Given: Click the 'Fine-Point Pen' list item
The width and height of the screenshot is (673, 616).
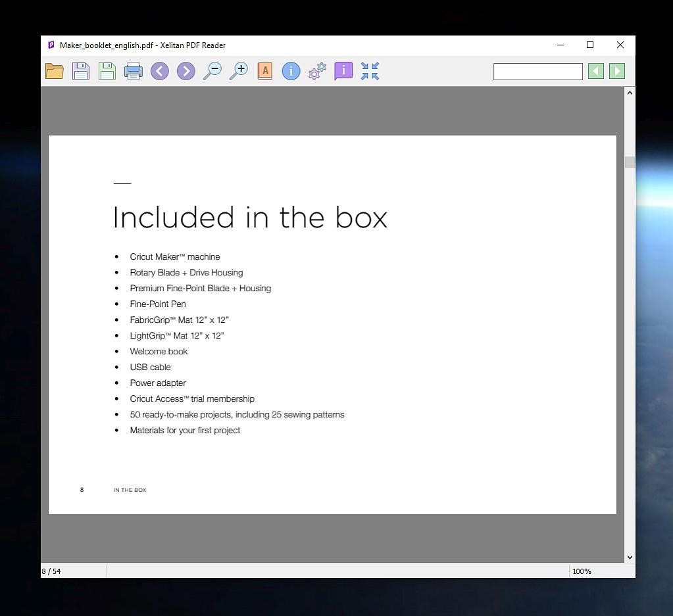Looking at the screenshot, I should click(x=158, y=304).
